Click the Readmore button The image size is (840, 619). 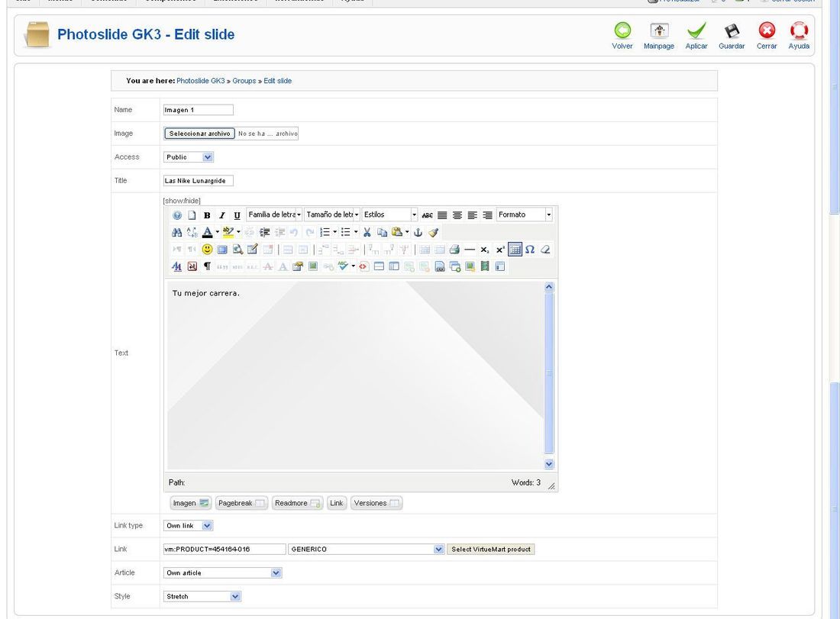297,503
